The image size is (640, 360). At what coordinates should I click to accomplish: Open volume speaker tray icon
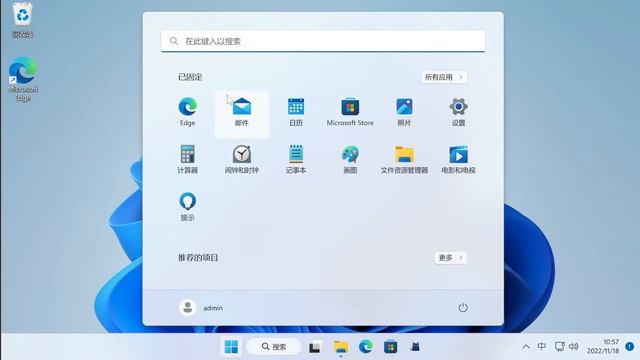[573, 347]
